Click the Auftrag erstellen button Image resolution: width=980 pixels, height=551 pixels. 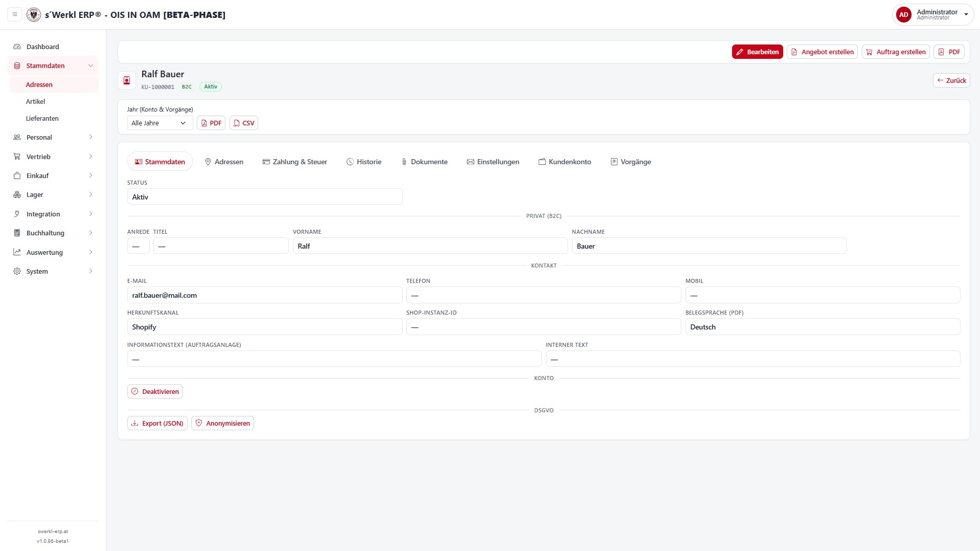pyautogui.click(x=896, y=52)
